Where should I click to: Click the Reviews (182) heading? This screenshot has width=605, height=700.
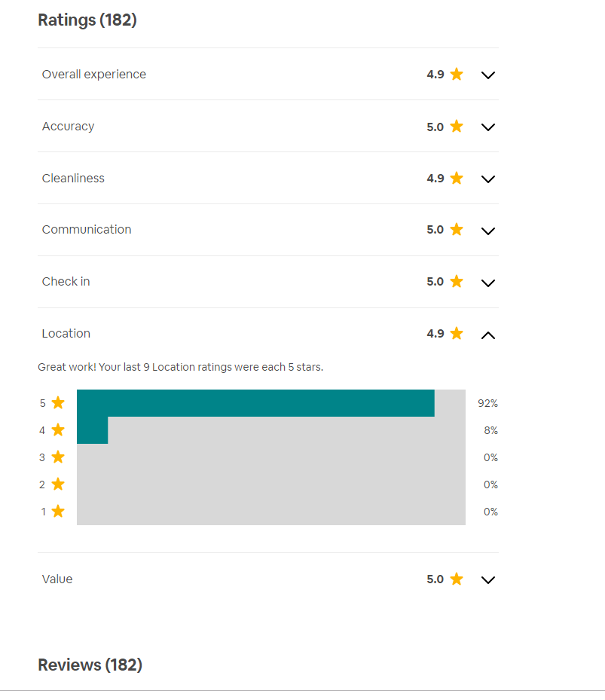tap(90, 665)
